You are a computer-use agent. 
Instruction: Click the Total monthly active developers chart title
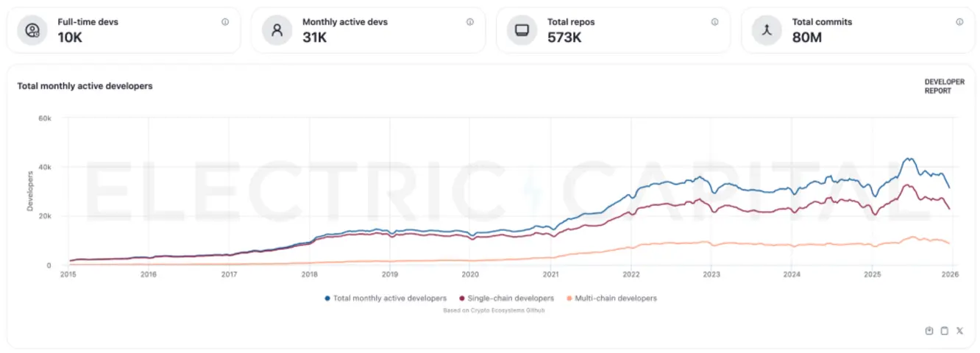pos(85,86)
